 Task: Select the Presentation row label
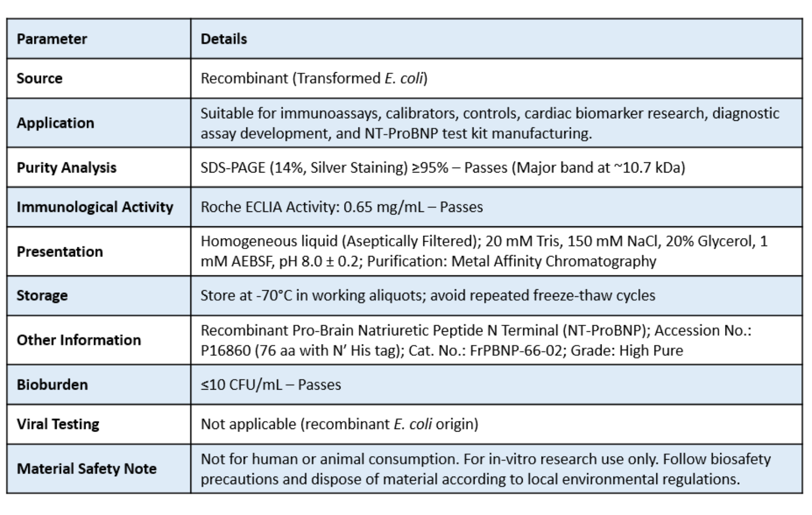pos(60,251)
